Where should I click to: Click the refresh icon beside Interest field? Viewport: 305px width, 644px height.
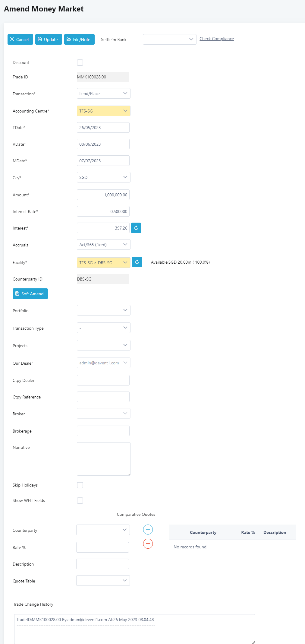click(136, 228)
